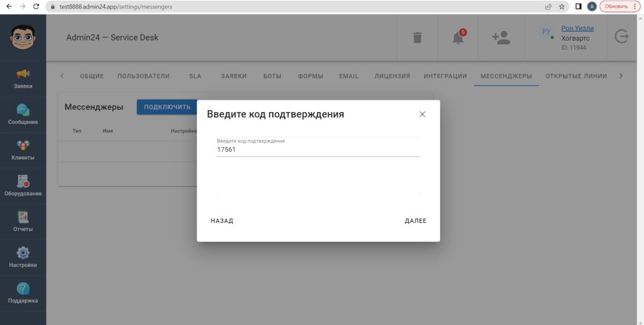Click the notifications bell icon

click(458, 38)
